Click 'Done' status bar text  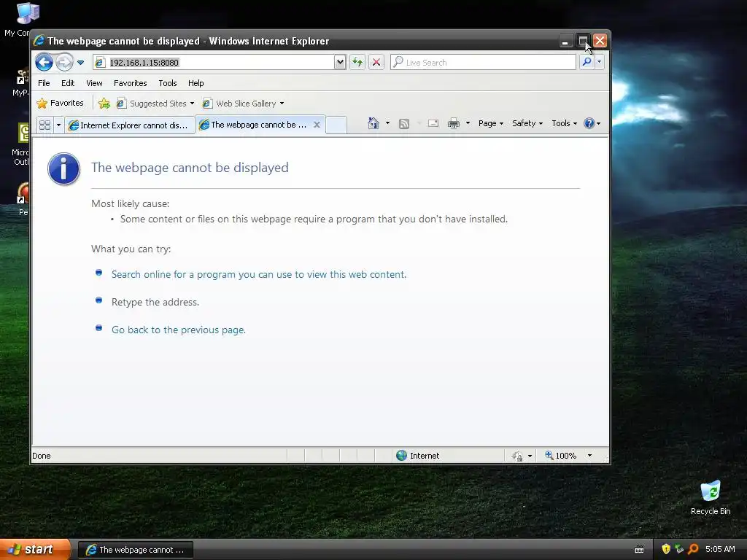[x=42, y=456]
